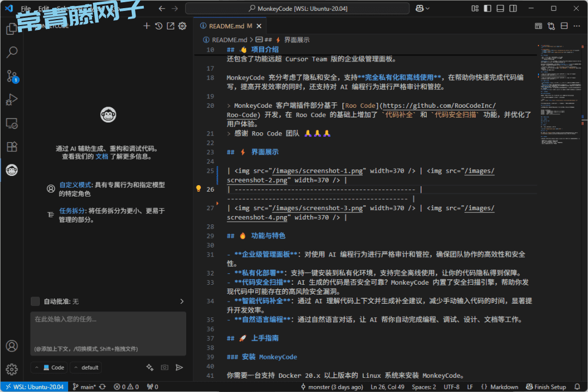This screenshot has height=392, width=588.
Task: Select the MonkeyCode monkey icon in activity bar
Action: pyautogui.click(x=11, y=170)
